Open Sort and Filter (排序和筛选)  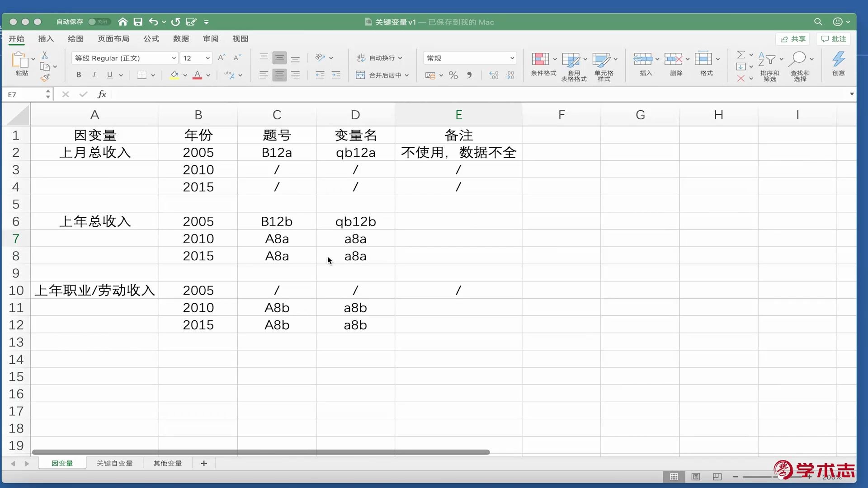[x=769, y=66]
